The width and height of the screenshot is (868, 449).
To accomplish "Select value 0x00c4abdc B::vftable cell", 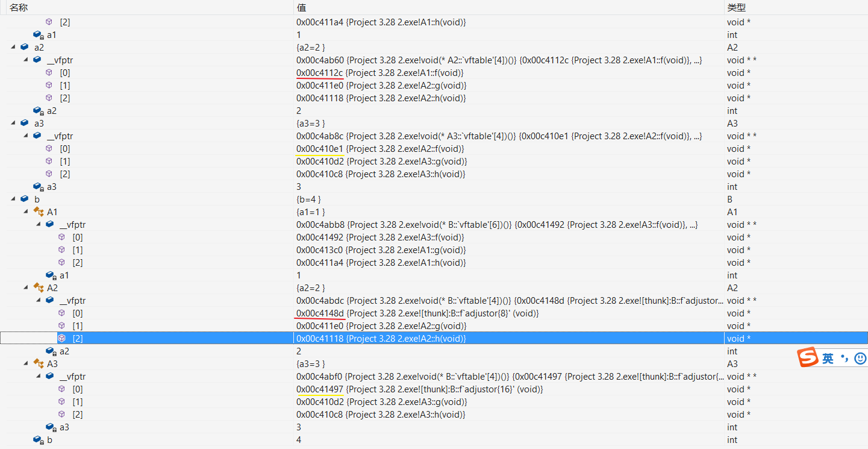I will (x=509, y=300).
